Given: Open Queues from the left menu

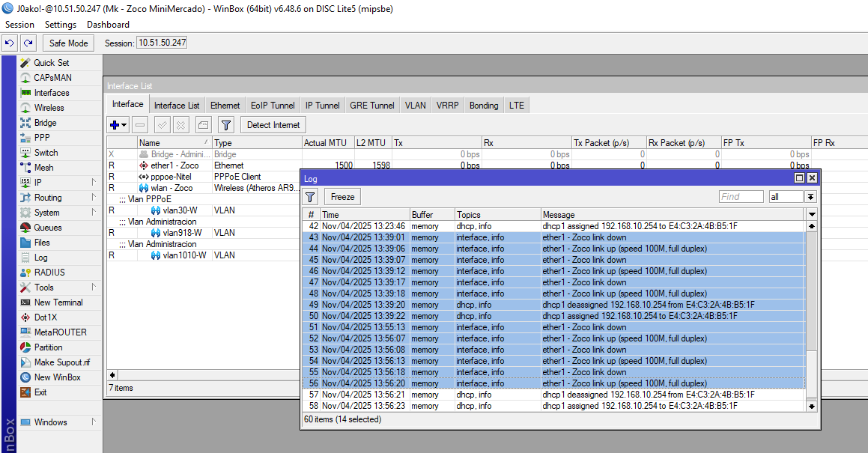Looking at the screenshot, I should coord(47,228).
